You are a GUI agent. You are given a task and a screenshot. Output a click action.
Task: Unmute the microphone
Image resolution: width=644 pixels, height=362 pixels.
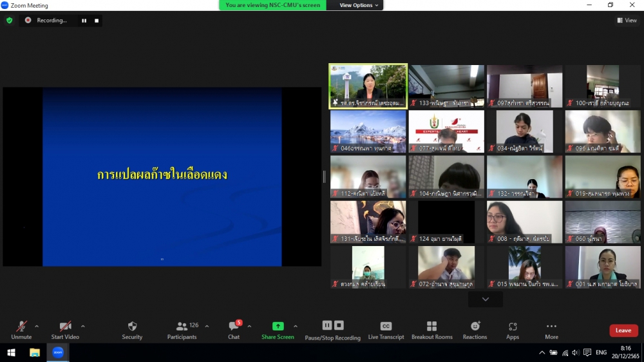[21, 327]
